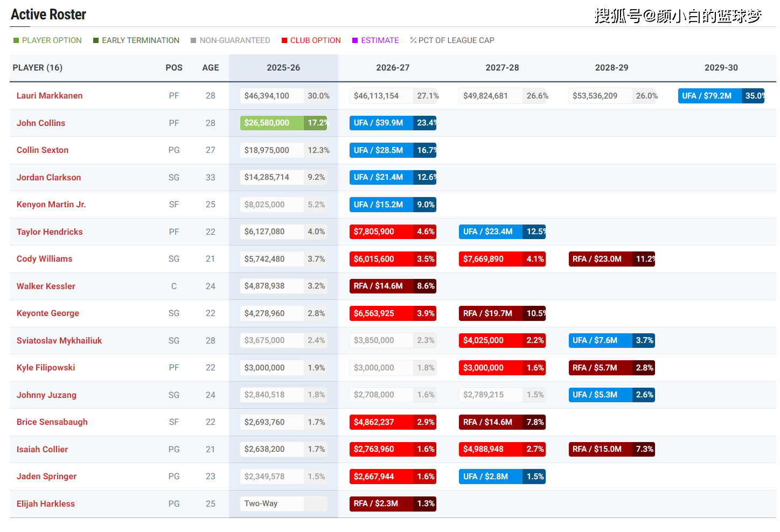
Task: Click Elijah Harkless' Two-Way contract cell
Action: click(x=272, y=503)
